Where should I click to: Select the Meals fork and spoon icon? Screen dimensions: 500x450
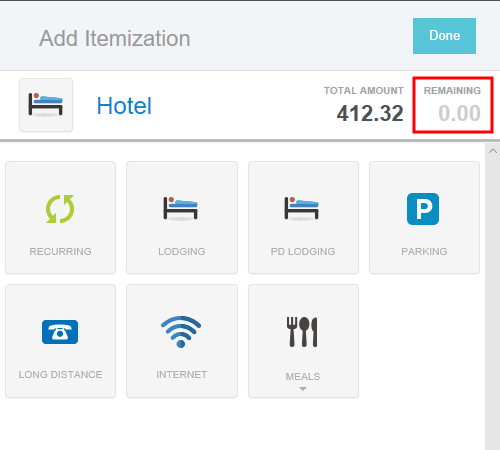(302, 332)
